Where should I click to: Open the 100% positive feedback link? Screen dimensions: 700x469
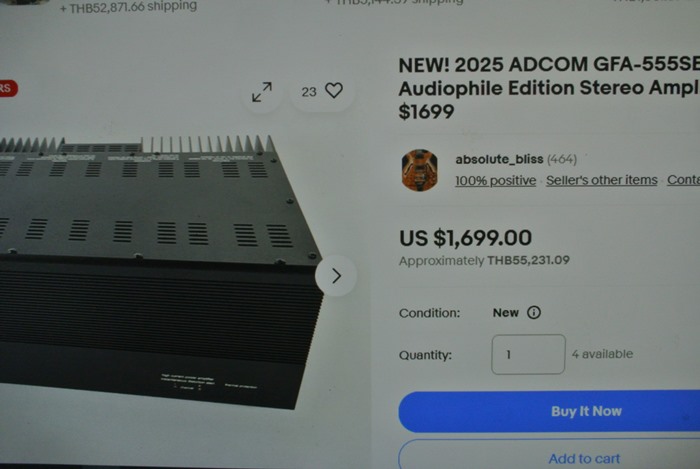(496, 180)
